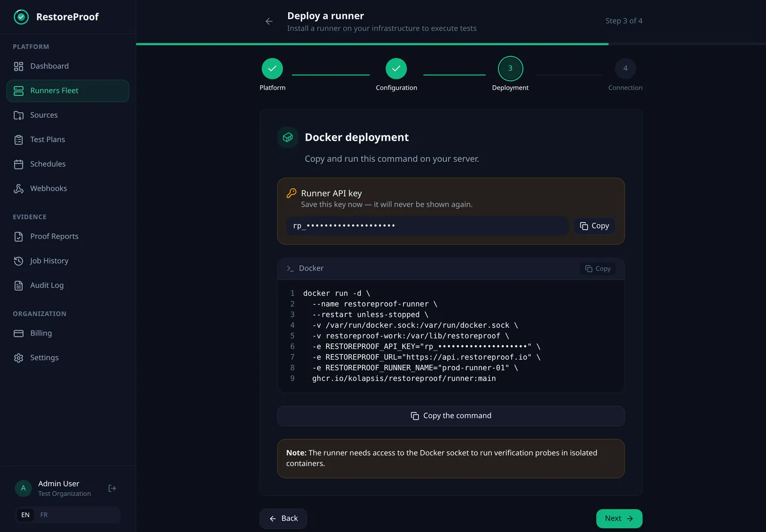Click the Audit Log file icon
Viewport: 766px width, 532px height.
pyautogui.click(x=19, y=286)
